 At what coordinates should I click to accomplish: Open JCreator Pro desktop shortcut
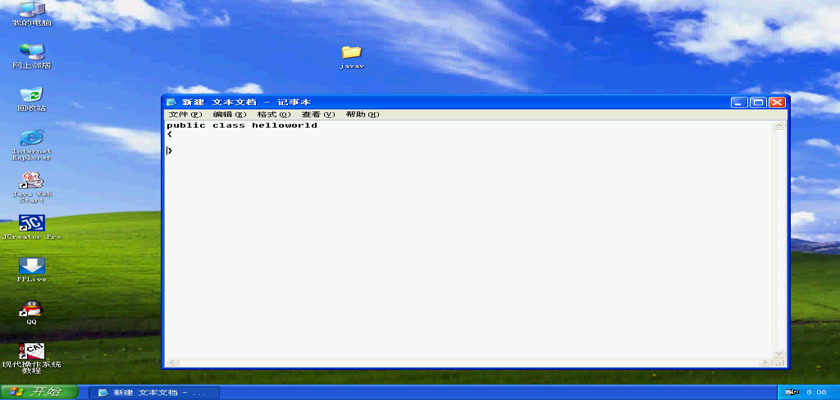(x=32, y=227)
